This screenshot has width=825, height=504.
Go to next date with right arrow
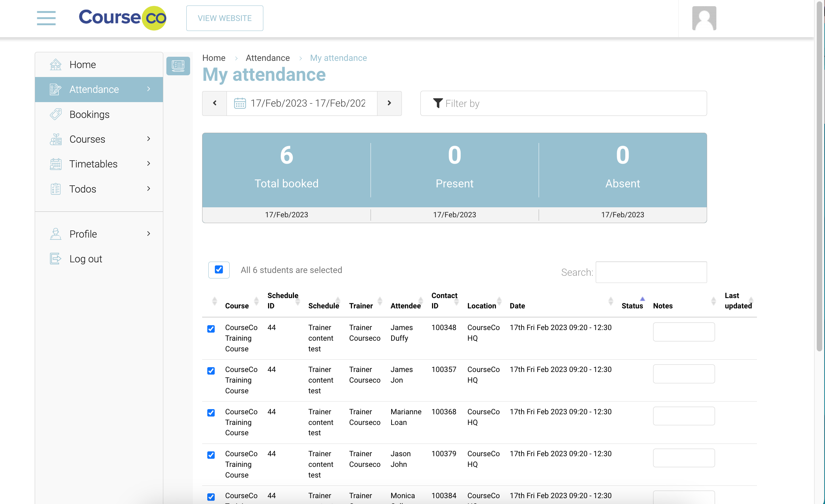coord(389,103)
